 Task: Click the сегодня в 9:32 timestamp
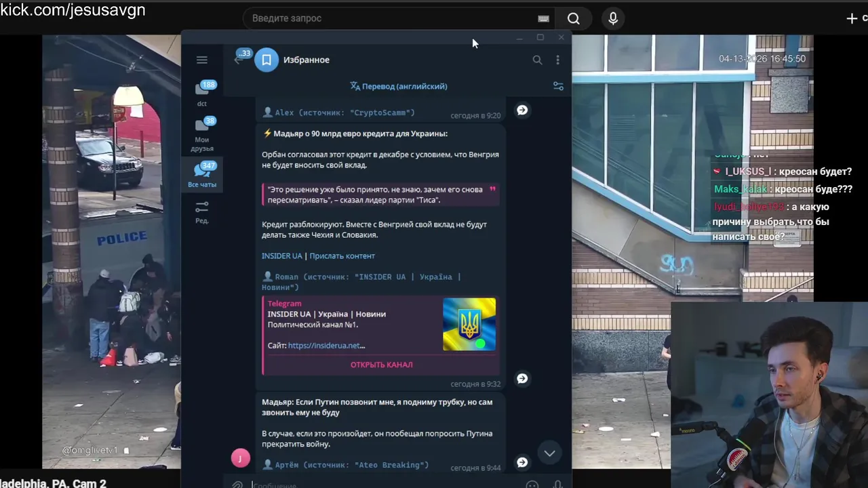point(475,384)
